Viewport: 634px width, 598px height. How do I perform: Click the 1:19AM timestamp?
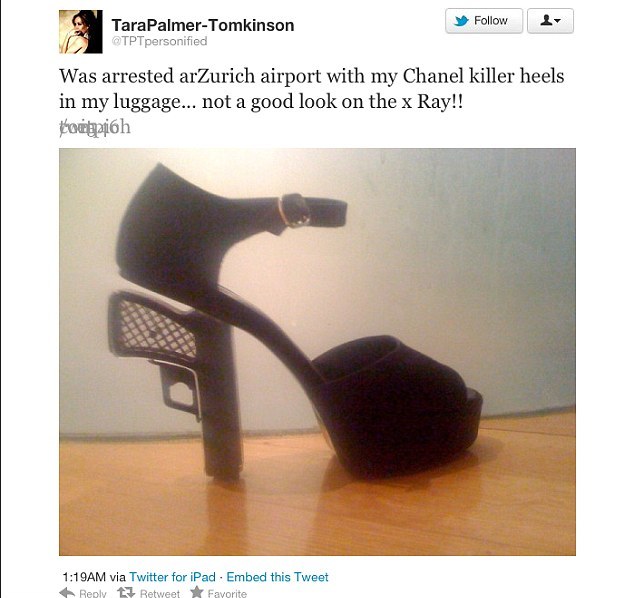click(84, 577)
